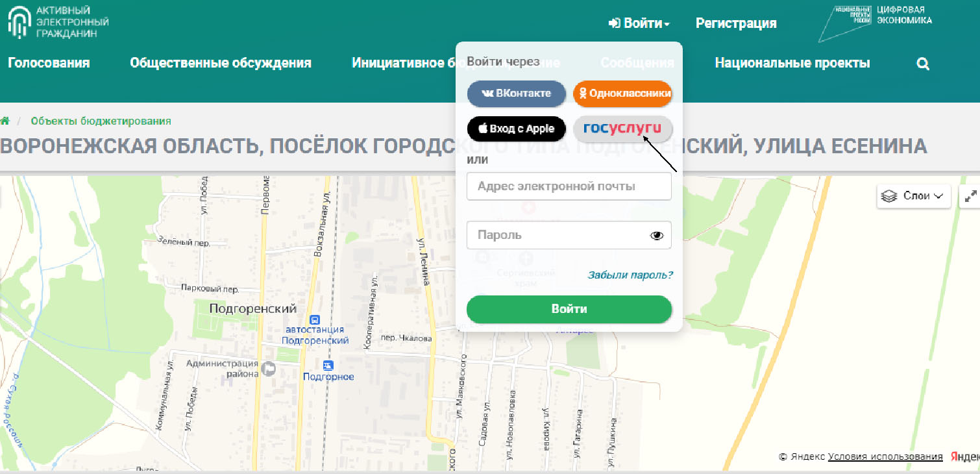Click the Подгоренский town label on map
The width and height of the screenshot is (980, 474).
tap(253, 308)
